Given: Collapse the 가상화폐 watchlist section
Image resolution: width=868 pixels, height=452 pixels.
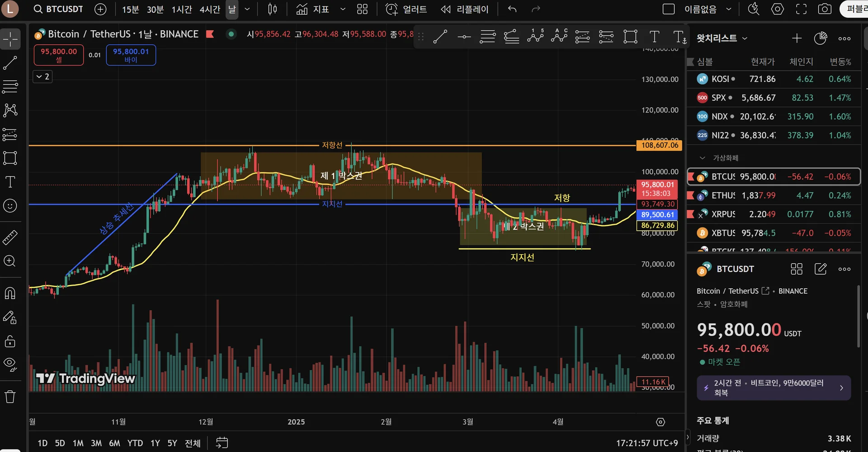Looking at the screenshot, I should (x=702, y=158).
